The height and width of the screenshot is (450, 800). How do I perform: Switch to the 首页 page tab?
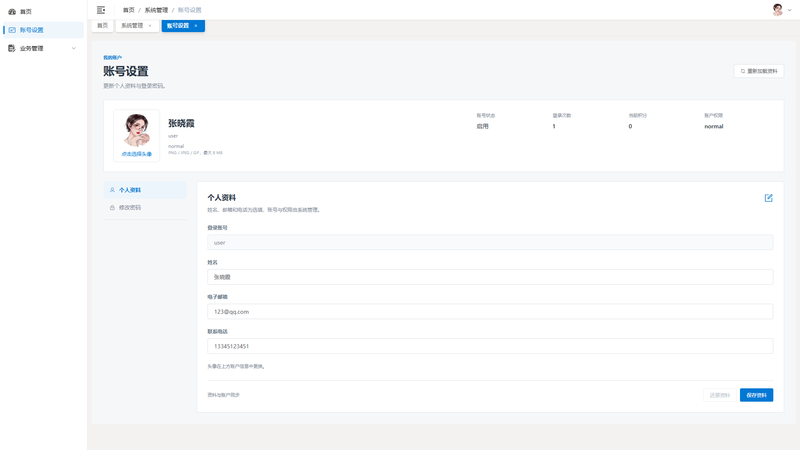(103, 26)
